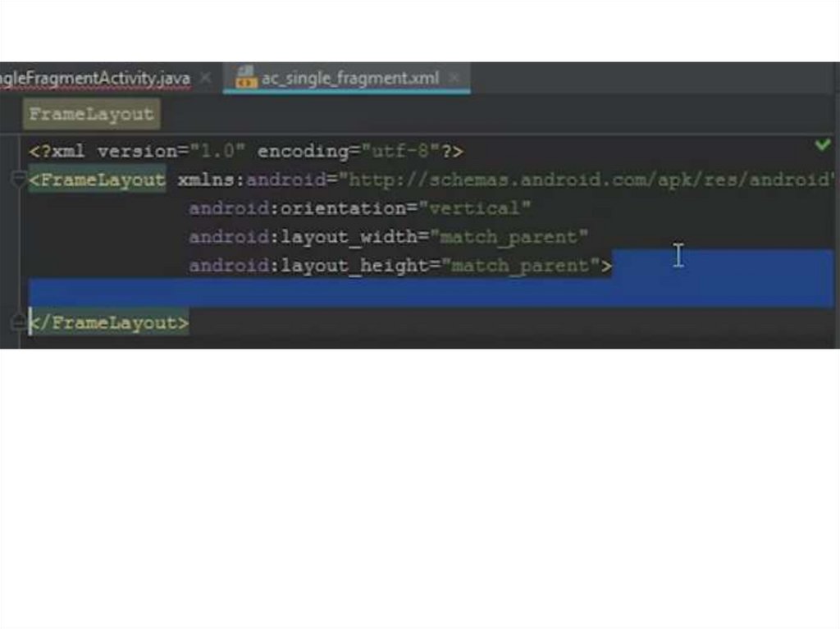
Task: Click the closing </FrameLayout> tag
Action: pyautogui.click(x=109, y=323)
